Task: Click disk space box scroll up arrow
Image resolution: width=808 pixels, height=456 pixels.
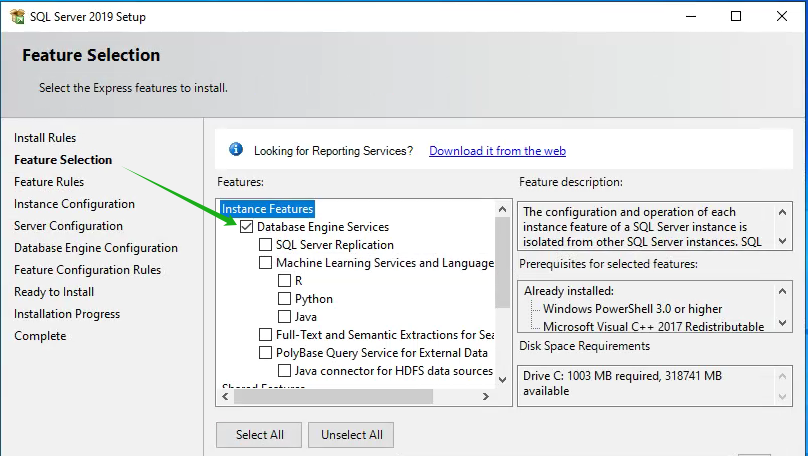Action: pos(782,376)
